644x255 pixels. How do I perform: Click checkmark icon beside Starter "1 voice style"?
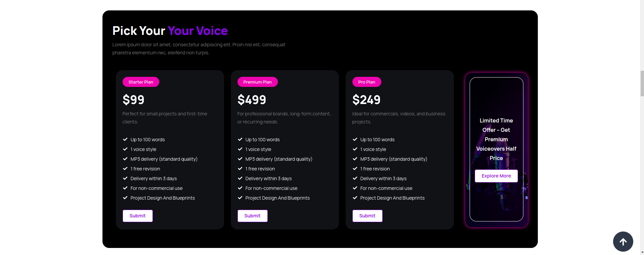(125, 149)
